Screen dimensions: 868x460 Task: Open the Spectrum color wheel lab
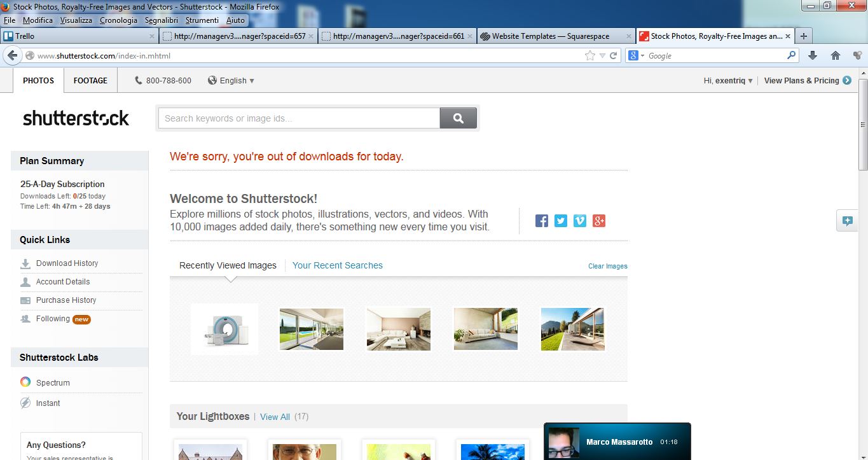[x=25, y=382]
